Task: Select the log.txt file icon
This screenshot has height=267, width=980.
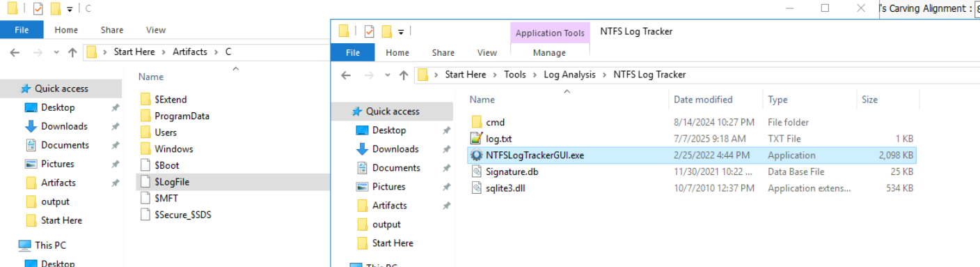Action: click(476, 139)
